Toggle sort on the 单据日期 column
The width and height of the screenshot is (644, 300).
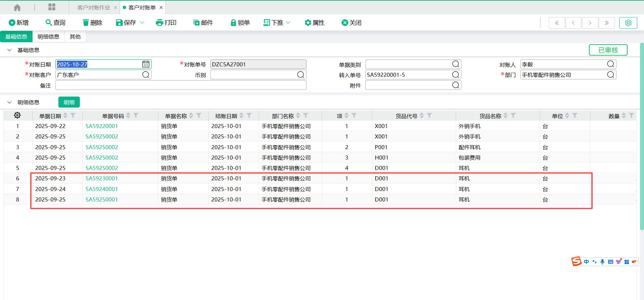click(65, 116)
